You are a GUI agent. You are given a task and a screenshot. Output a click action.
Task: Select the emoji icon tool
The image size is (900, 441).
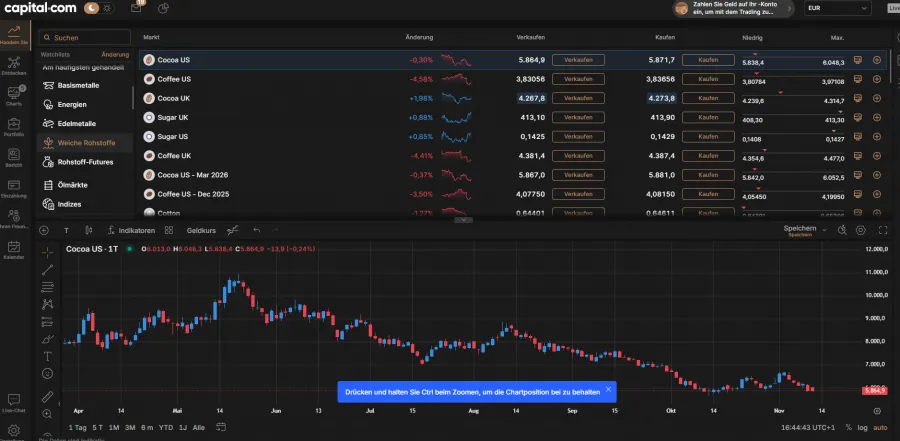click(48, 373)
